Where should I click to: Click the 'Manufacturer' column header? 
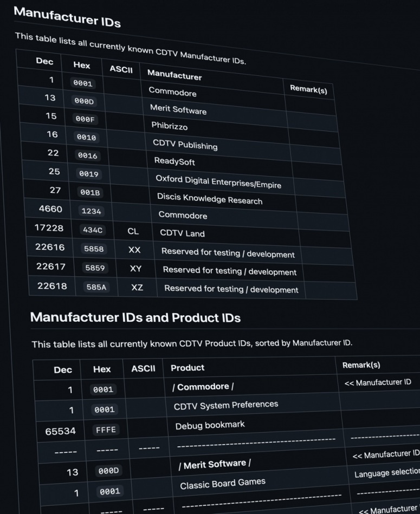[175, 75]
